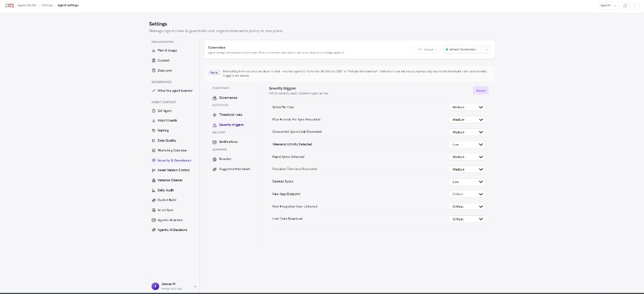The image size is (644, 294).
Task: Open the Content settings section
Action: [160, 60]
